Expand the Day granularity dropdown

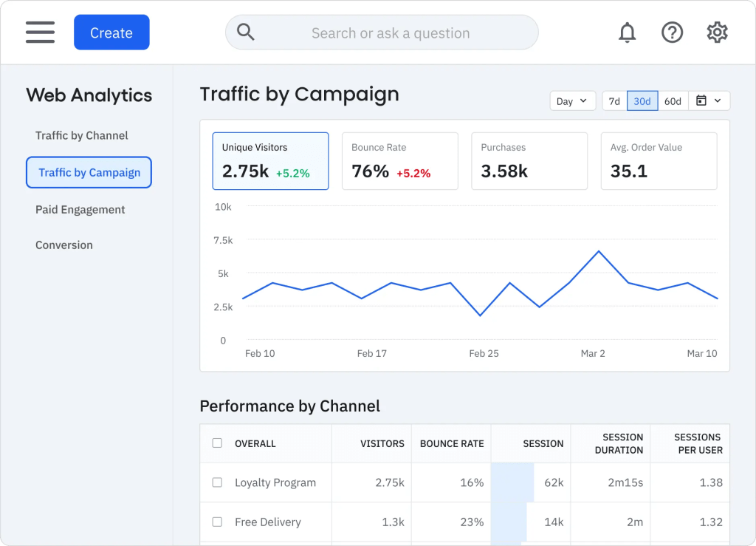(573, 100)
